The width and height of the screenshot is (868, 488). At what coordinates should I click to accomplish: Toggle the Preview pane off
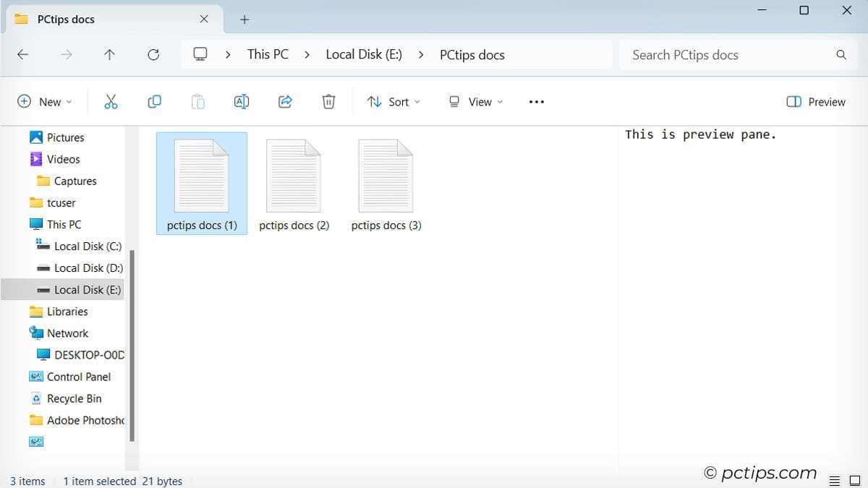[x=816, y=101]
